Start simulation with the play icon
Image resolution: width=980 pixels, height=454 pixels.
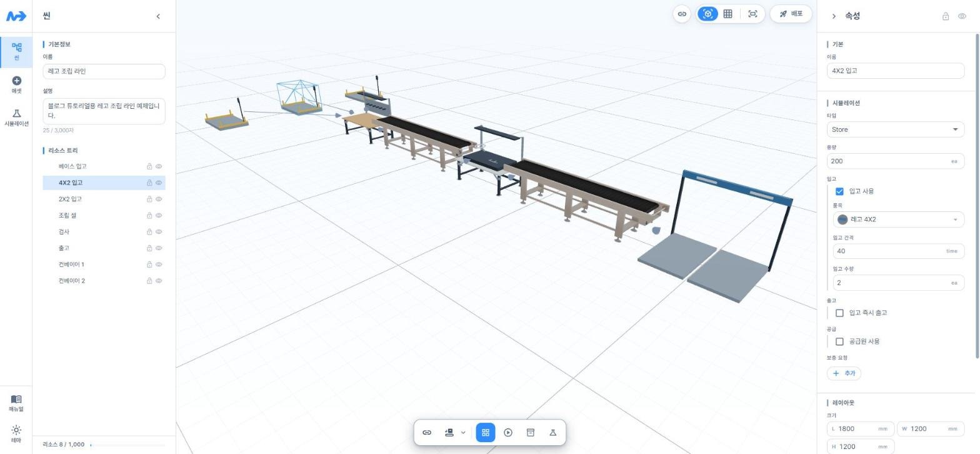[x=508, y=433]
